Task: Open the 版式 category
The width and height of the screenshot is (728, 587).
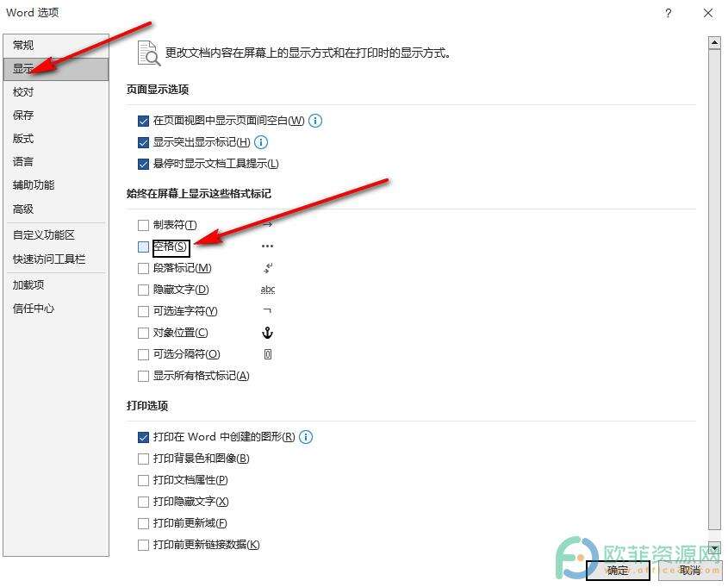Action: tap(56, 139)
